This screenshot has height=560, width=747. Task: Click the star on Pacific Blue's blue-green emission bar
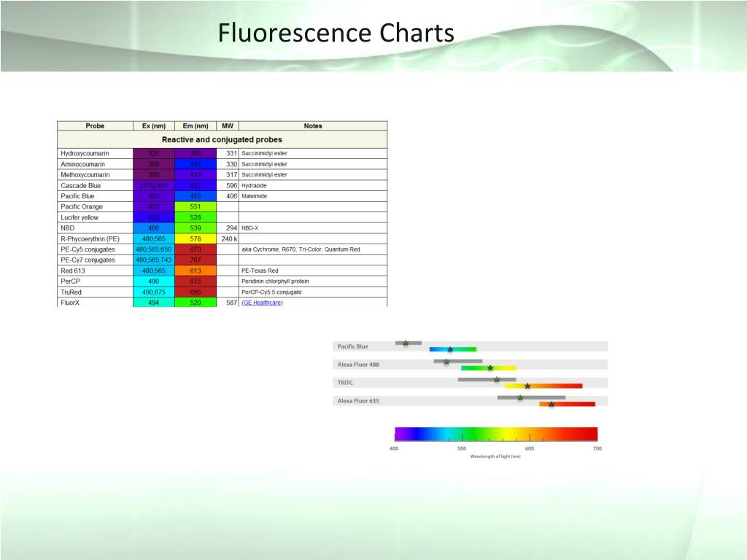450,349
